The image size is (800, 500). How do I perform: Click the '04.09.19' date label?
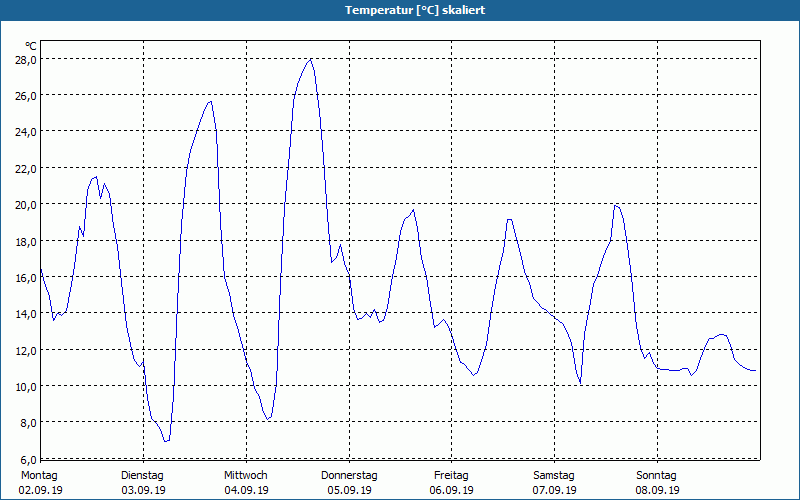[x=246, y=490]
